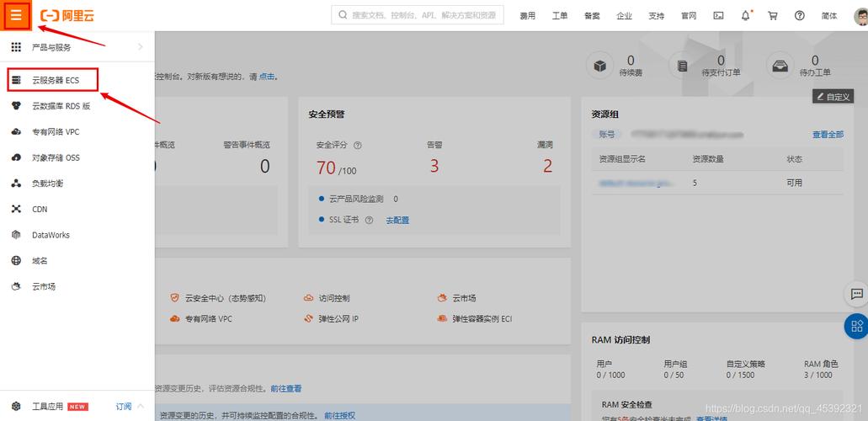The width and height of the screenshot is (868, 421).
Task: Click the 负载均衡 load balancer icon
Action: pyautogui.click(x=16, y=184)
